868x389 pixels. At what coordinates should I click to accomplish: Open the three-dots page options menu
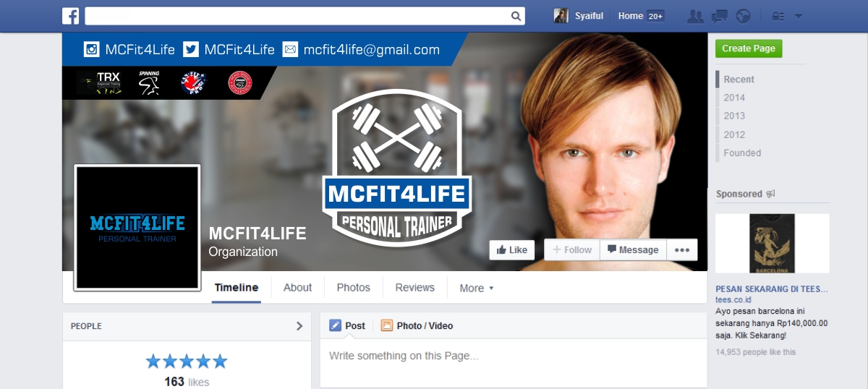pos(682,249)
